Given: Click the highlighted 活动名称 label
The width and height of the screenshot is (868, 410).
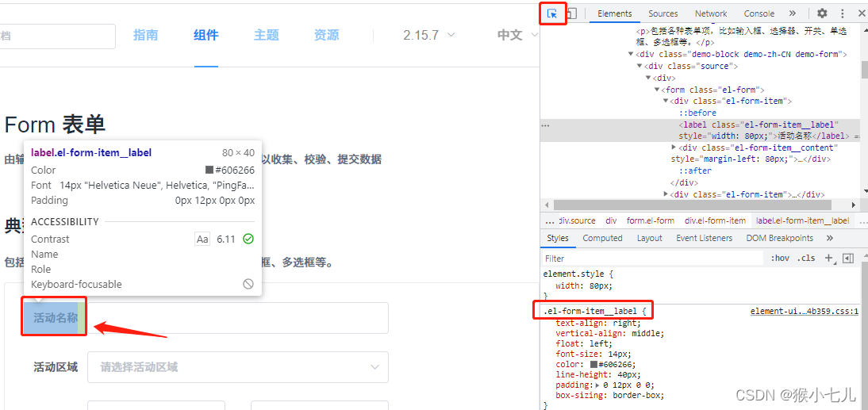Looking at the screenshot, I should [x=55, y=317].
